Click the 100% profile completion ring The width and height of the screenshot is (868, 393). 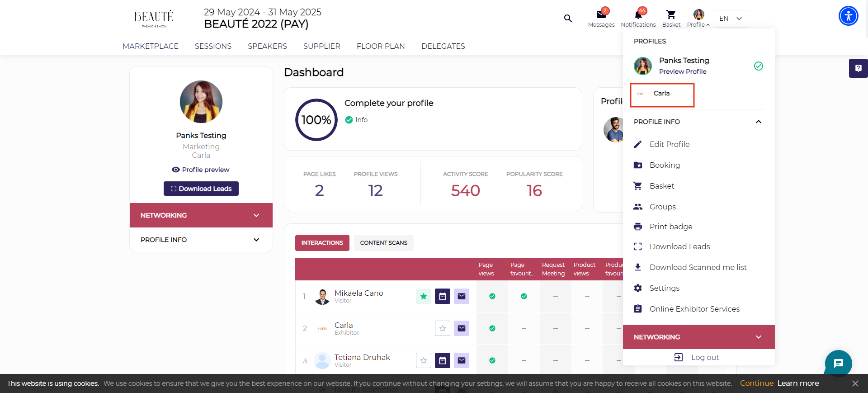point(316,120)
